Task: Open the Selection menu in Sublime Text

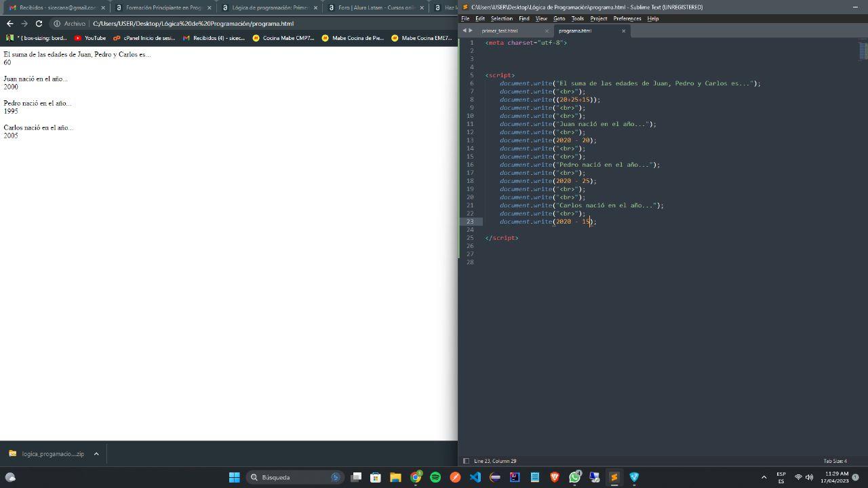Action: [502, 18]
